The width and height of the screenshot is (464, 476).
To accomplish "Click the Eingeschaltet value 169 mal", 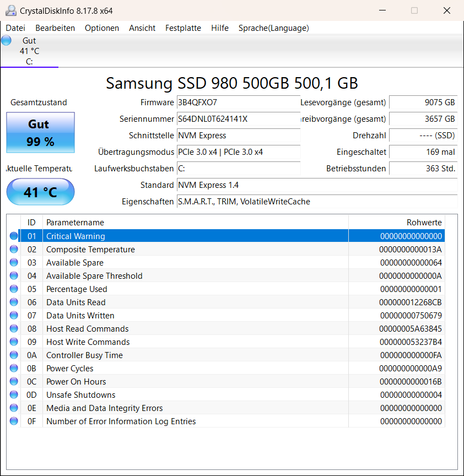I will click(x=423, y=152).
